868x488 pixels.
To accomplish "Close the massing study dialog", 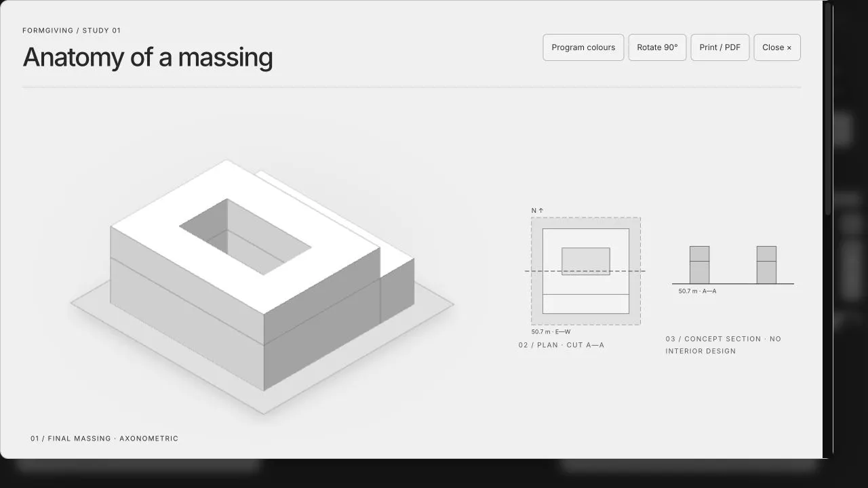I will point(777,47).
